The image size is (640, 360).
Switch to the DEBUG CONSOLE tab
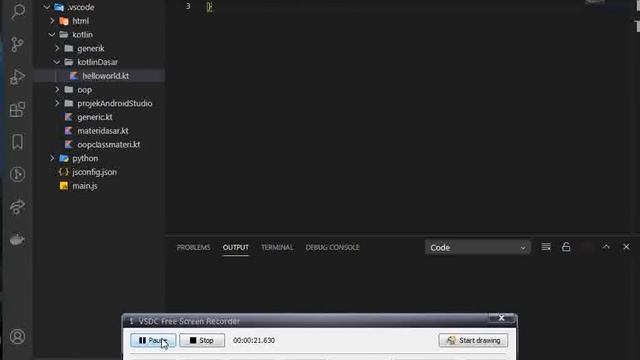pyautogui.click(x=332, y=247)
